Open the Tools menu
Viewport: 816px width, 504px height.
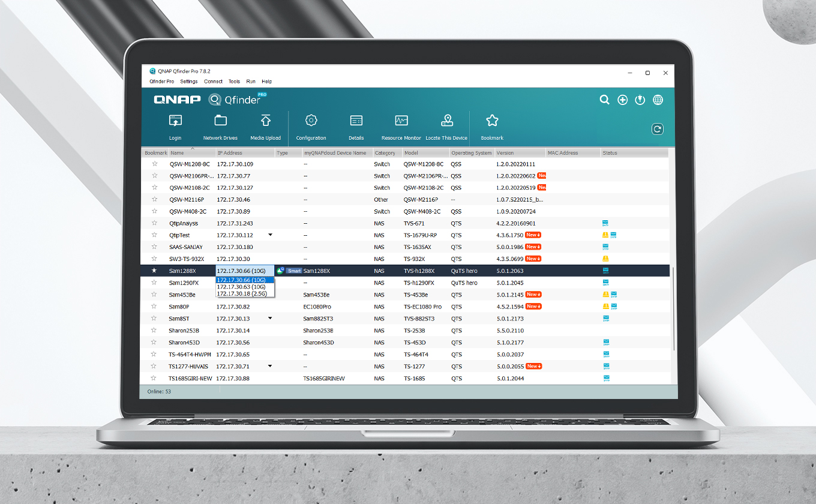[x=234, y=82]
